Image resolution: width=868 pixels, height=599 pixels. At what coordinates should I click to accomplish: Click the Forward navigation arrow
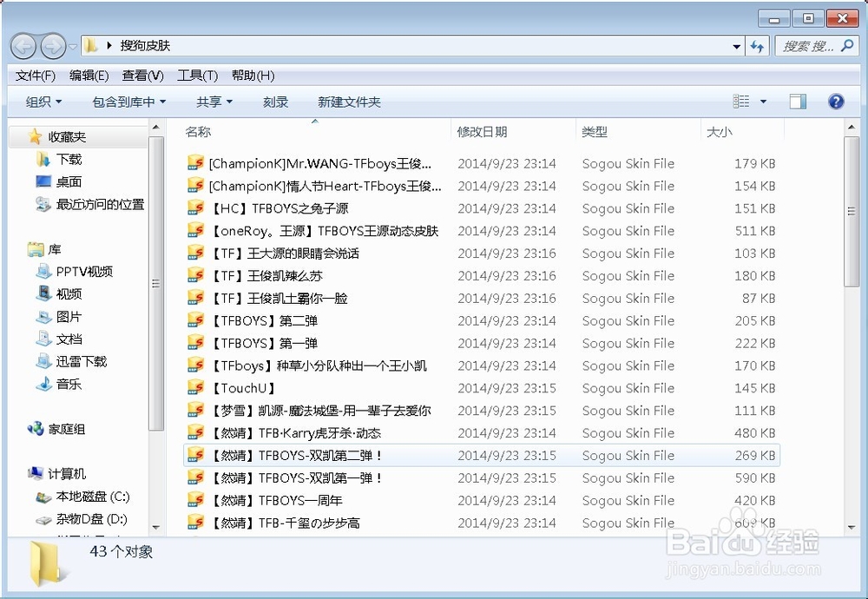click(x=53, y=46)
